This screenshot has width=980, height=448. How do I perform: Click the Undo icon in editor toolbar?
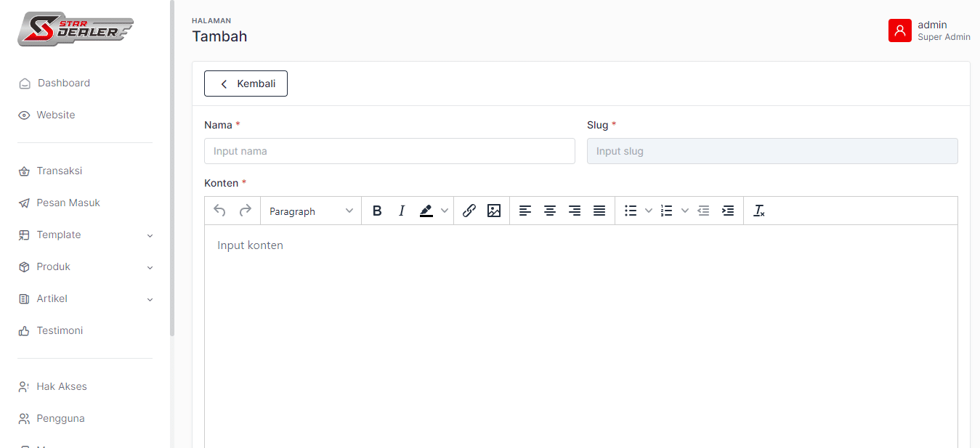click(x=219, y=211)
